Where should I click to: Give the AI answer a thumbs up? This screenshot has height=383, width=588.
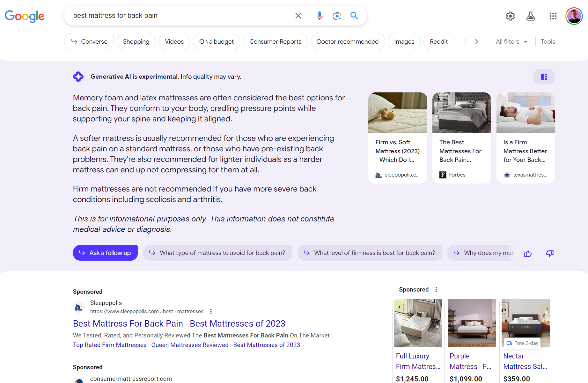[x=528, y=253]
